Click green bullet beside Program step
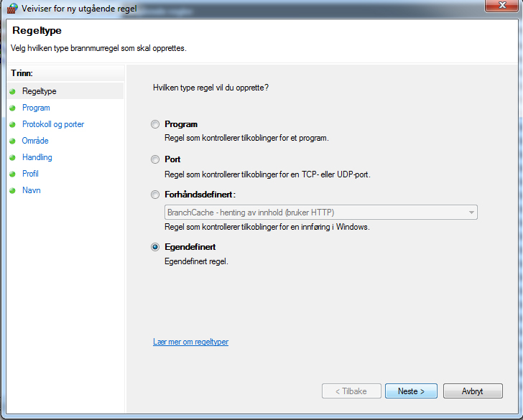The image size is (523, 420). click(x=13, y=108)
